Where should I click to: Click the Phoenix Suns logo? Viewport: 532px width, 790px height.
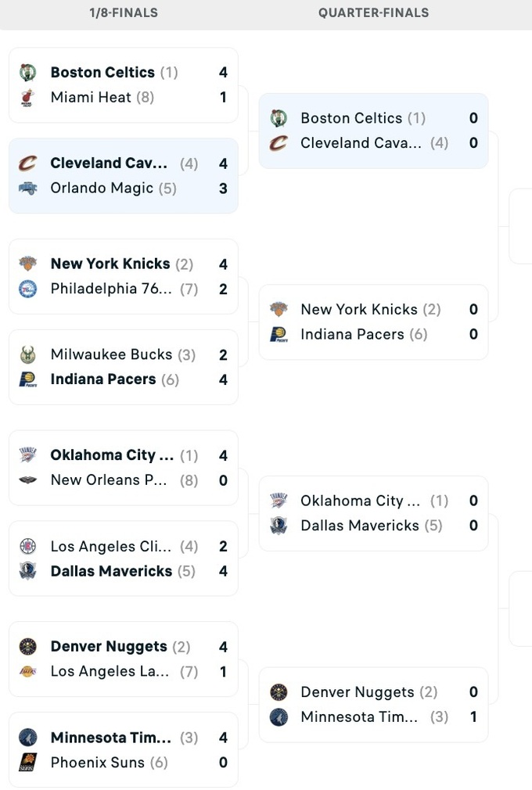(28, 762)
